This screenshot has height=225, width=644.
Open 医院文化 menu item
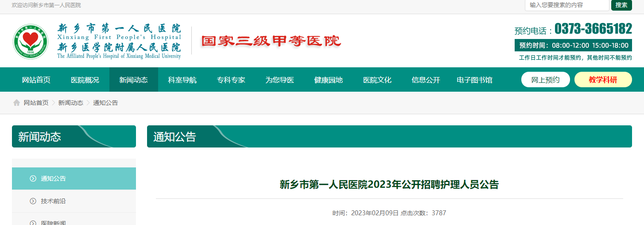pos(377,80)
